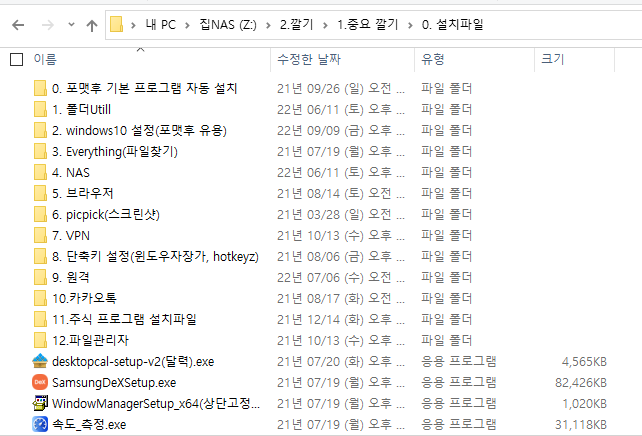Open 집NAS (Z:) breadcrumb
642x436 pixels.
point(228,25)
